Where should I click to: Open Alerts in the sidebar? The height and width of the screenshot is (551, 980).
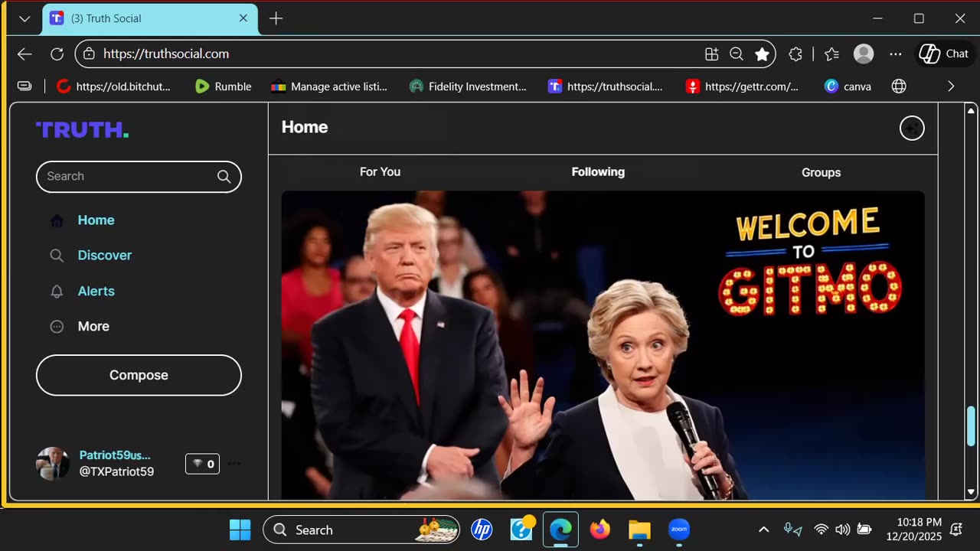[96, 292]
